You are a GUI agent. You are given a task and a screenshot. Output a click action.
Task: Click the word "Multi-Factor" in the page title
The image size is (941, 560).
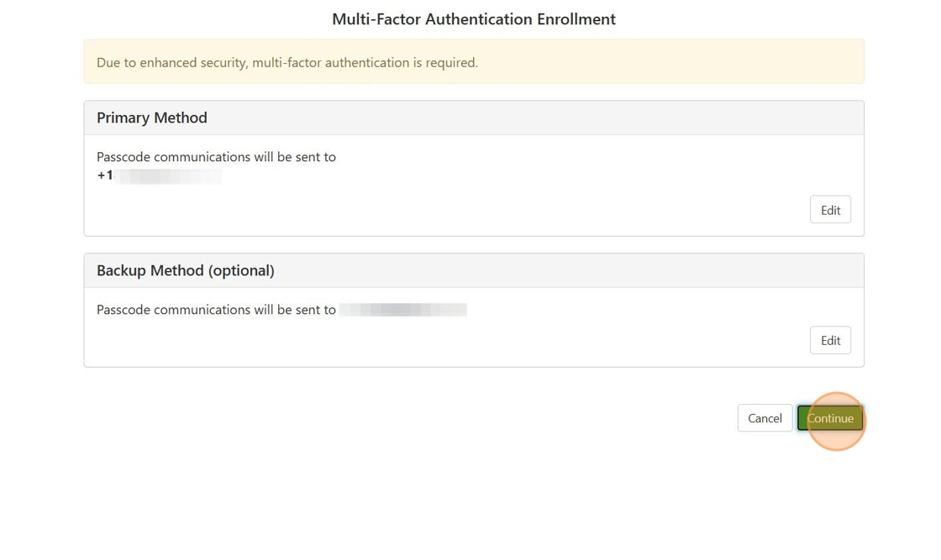(376, 19)
